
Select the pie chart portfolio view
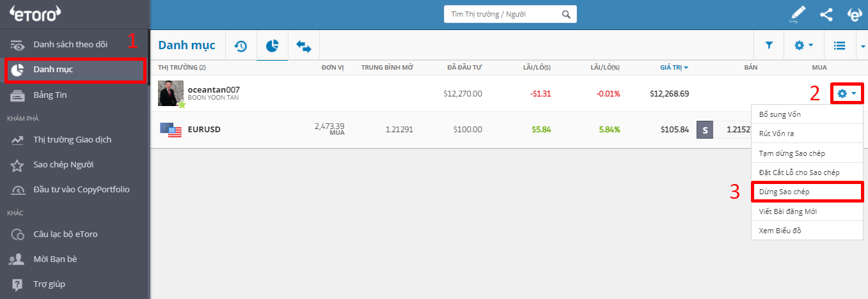pyautogui.click(x=272, y=46)
